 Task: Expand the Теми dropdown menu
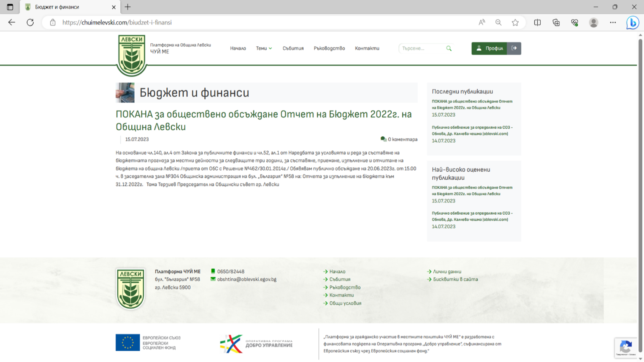[x=264, y=48]
